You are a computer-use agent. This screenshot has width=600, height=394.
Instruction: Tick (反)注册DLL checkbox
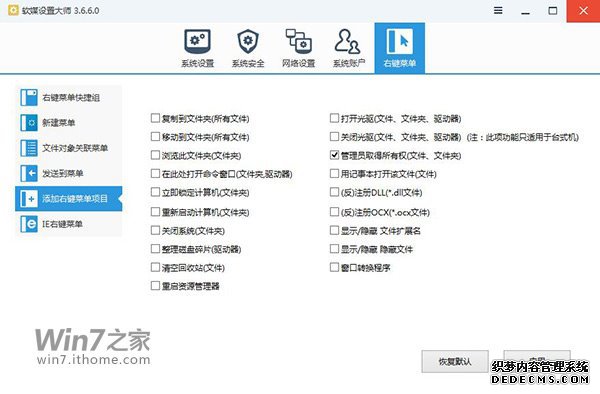334,192
